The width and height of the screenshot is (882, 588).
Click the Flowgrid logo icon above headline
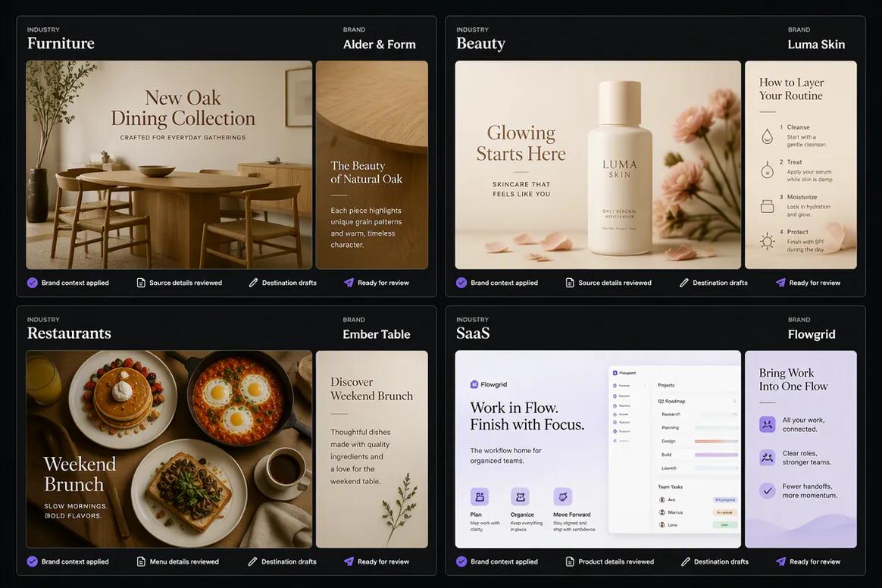[x=474, y=384]
